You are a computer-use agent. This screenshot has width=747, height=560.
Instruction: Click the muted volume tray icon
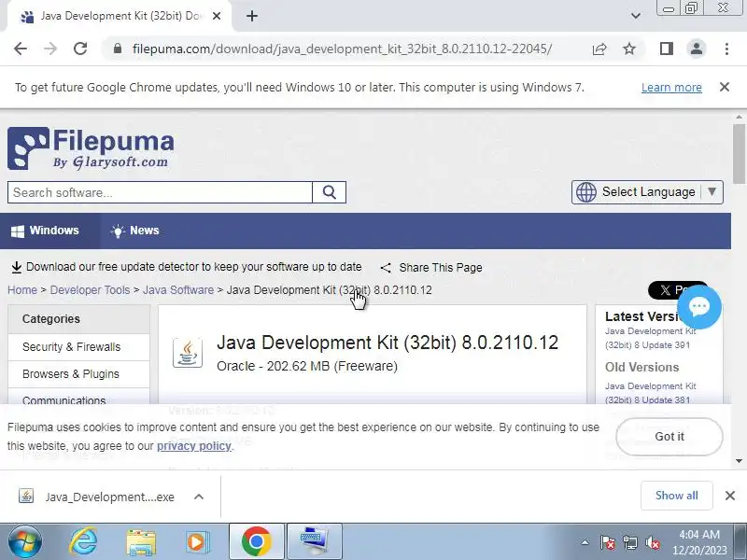click(x=652, y=542)
